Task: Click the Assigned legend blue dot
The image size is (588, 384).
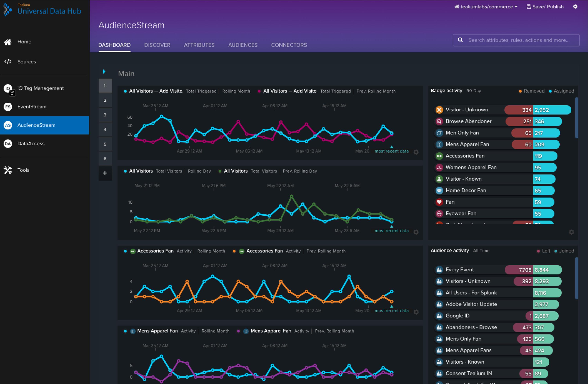Action: 550,91
